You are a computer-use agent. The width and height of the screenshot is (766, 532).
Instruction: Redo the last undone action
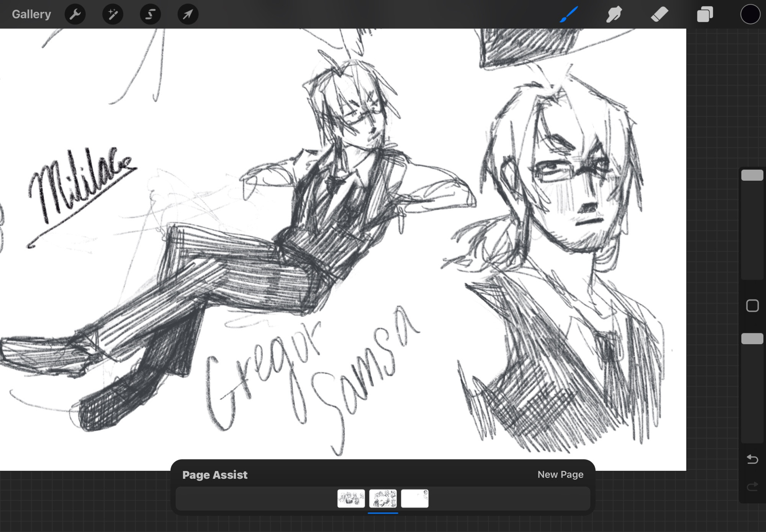pos(752,486)
